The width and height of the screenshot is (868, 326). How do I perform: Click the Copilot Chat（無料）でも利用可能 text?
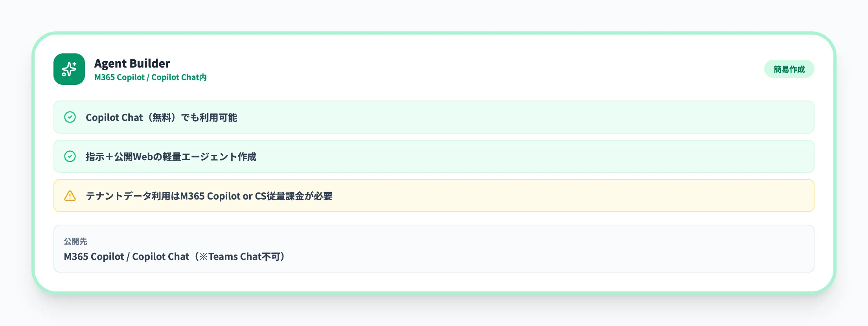[x=161, y=117]
